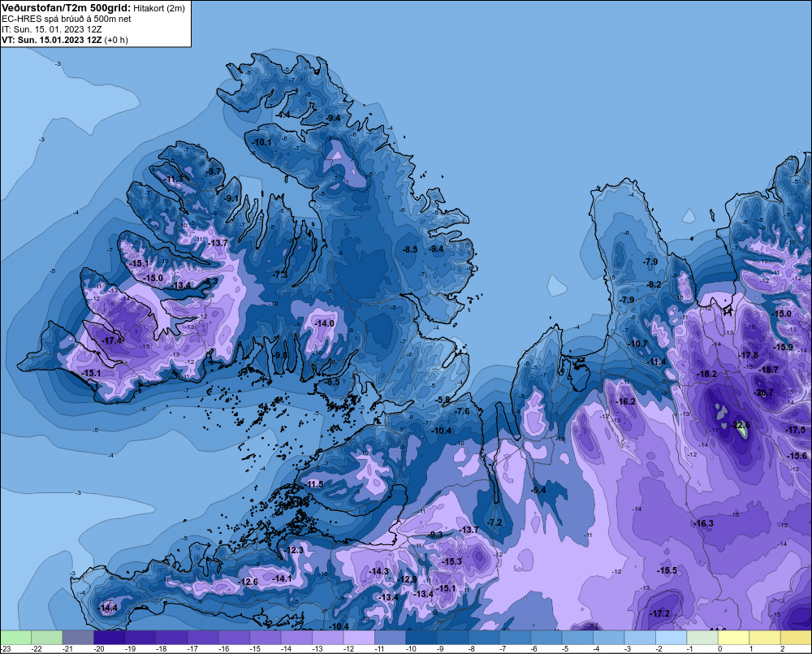Select the grey-purple -21 legend swatch
Screen dimensions: 812x654
(x=78, y=637)
